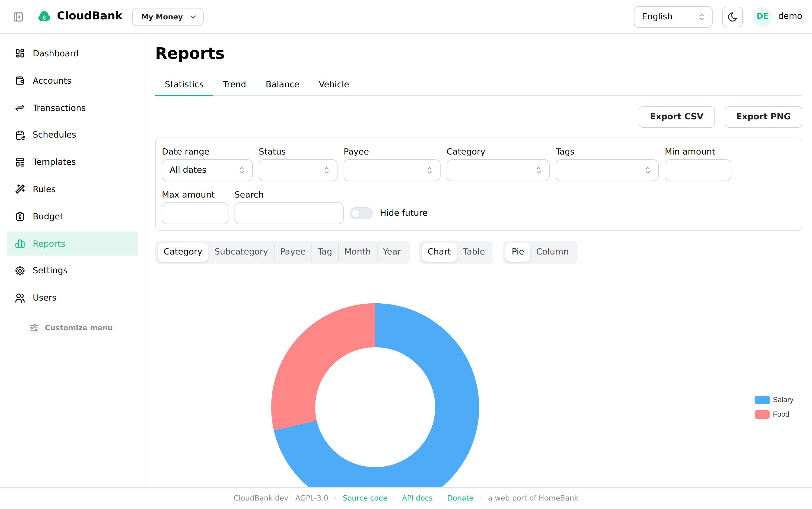Open the Category filter dropdown
Image resolution: width=812 pixels, height=509 pixels.
point(498,170)
